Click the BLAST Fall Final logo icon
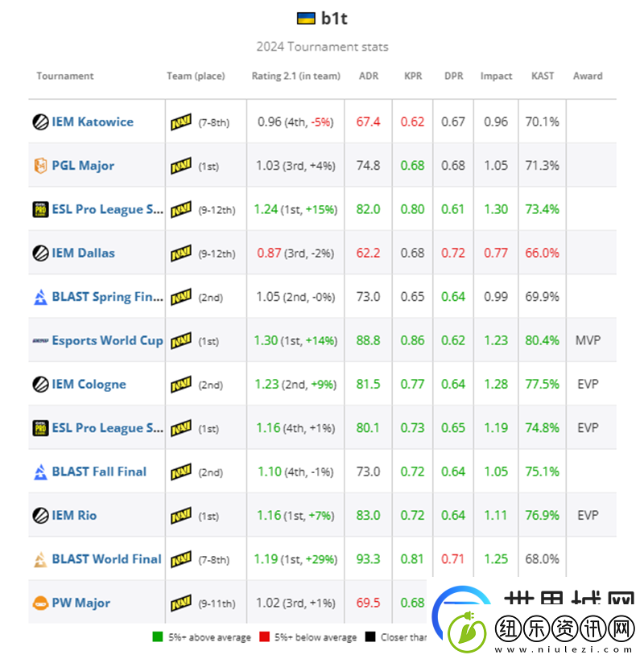This screenshot has height=659, width=644. click(40, 472)
